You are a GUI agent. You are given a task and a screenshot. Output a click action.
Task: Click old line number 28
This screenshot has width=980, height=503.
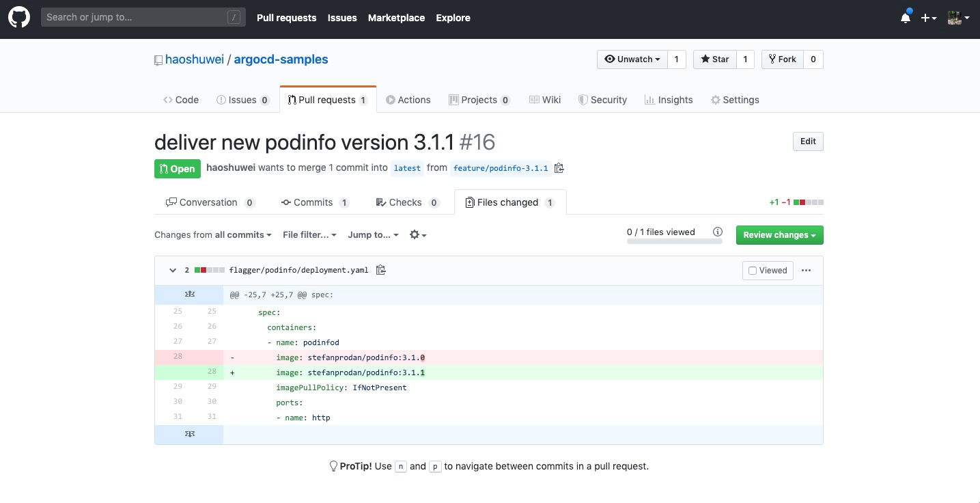pyautogui.click(x=178, y=357)
